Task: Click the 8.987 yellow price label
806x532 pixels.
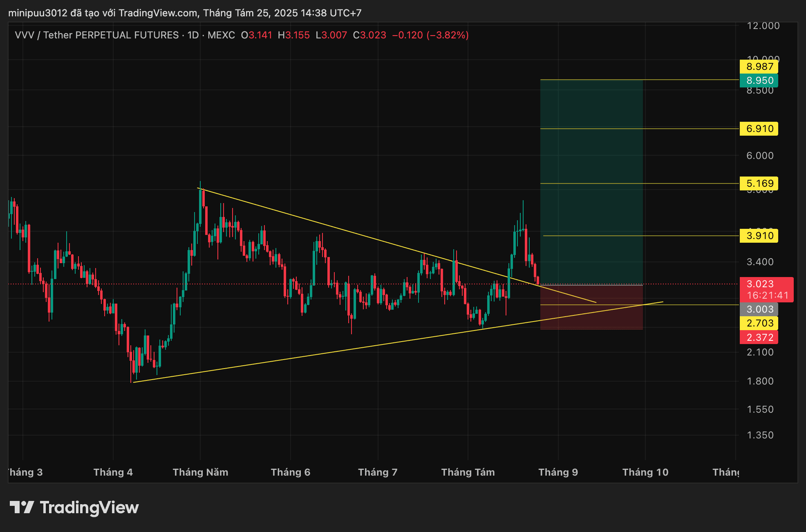Action: [x=759, y=67]
